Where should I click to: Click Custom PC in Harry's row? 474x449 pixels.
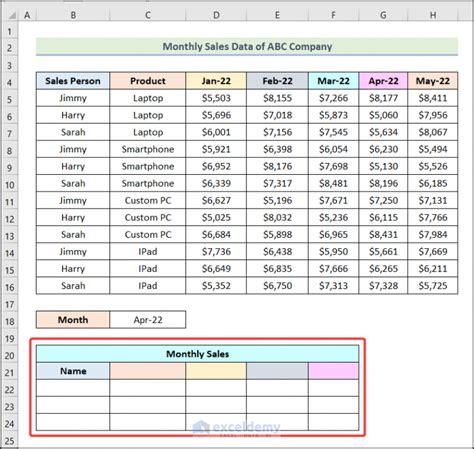pos(148,217)
